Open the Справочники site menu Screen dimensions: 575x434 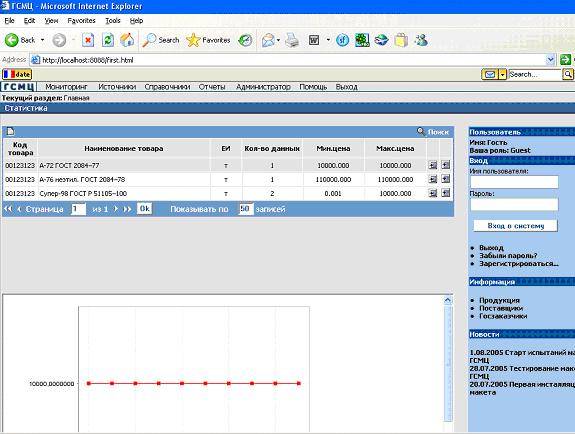click(167, 87)
